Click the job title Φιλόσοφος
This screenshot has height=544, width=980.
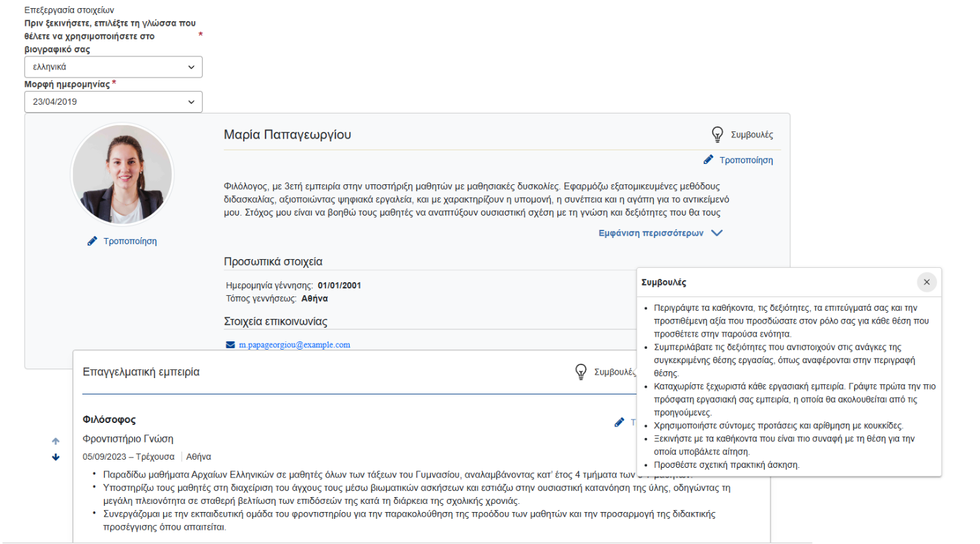click(x=109, y=420)
